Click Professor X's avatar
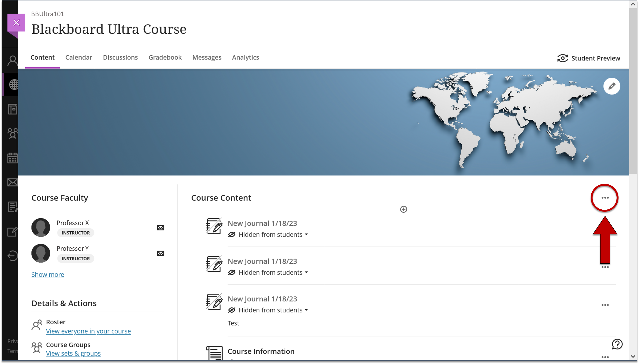Viewport: 639px width, 364px height. (41, 227)
